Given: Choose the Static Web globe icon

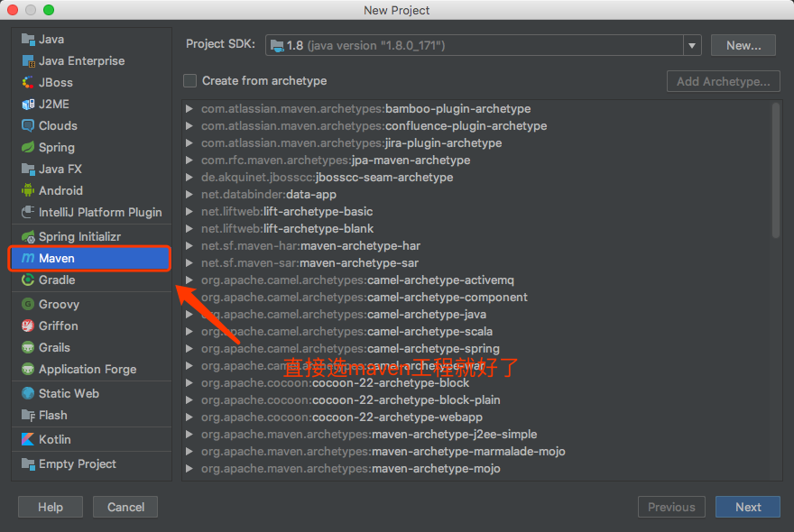Looking at the screenshot, I should click(28, 393).
